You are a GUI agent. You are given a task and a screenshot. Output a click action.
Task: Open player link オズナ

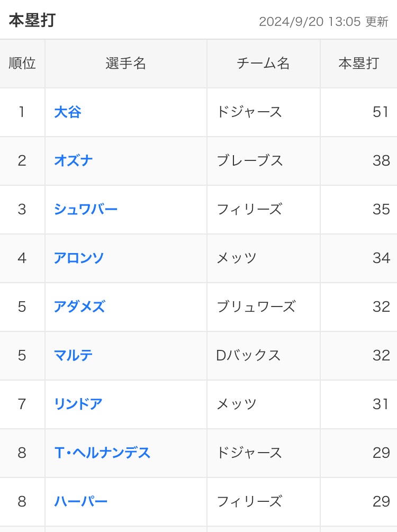tap(73, 160)
